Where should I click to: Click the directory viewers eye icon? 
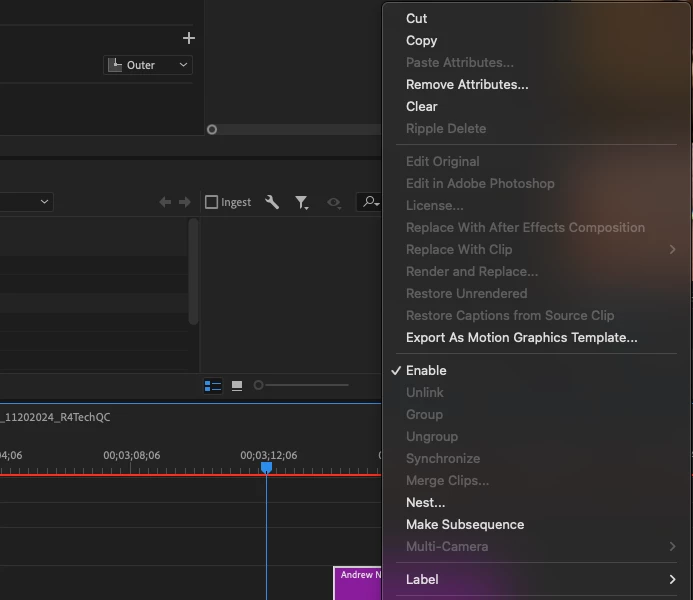334,202
